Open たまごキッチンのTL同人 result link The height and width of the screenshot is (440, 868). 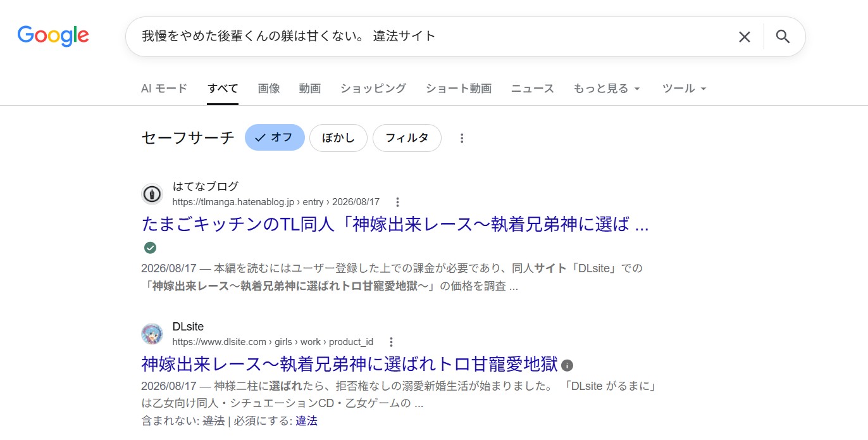[395, 225]
